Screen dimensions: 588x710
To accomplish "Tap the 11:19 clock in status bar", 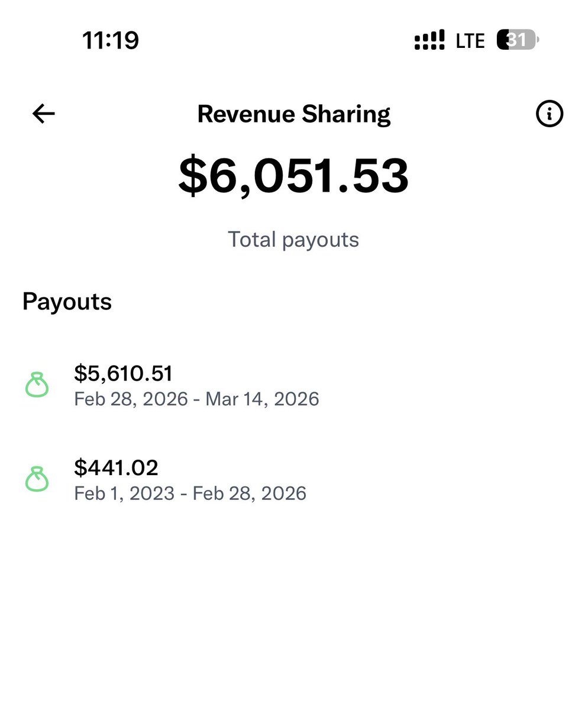I will (x=110, y=40).
